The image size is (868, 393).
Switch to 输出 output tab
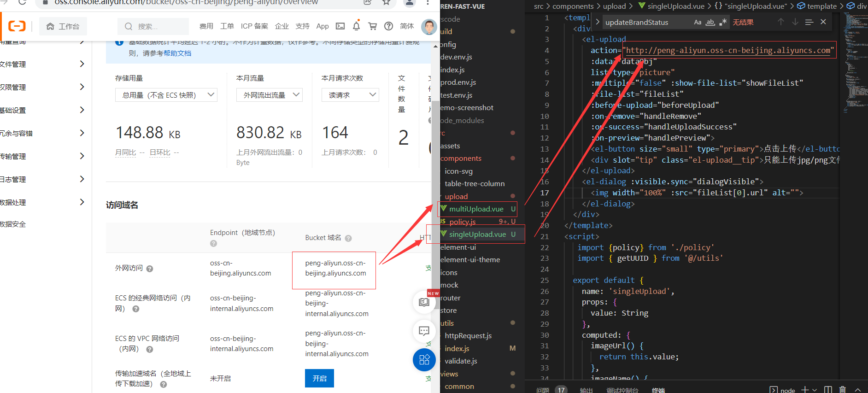[586, 390]
